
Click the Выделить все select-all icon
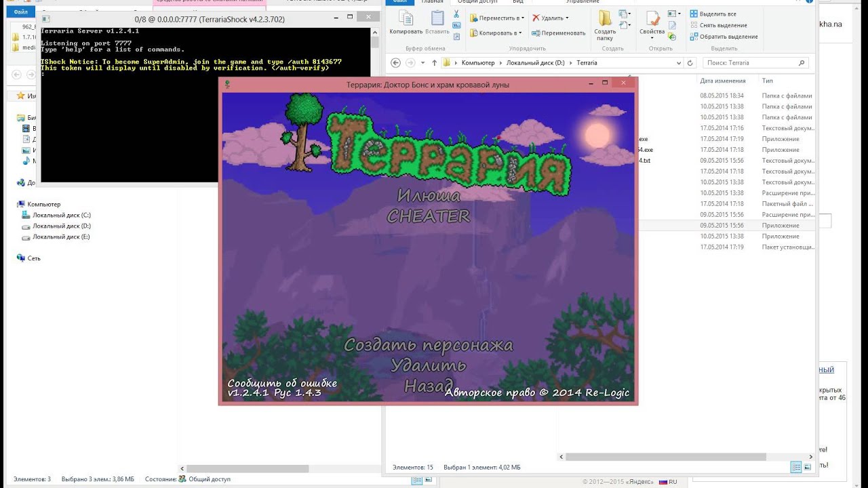(694, 14)
